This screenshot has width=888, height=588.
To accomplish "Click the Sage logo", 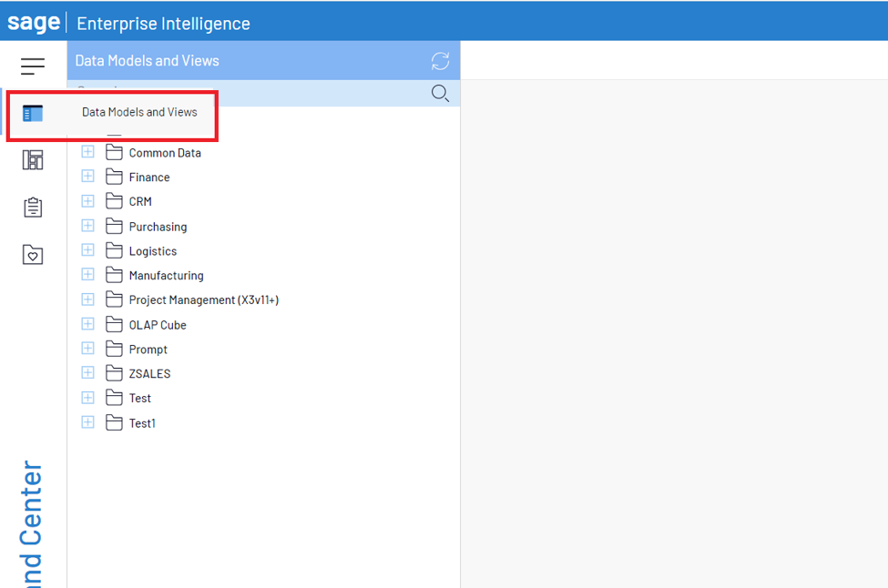I will (33, 23).
